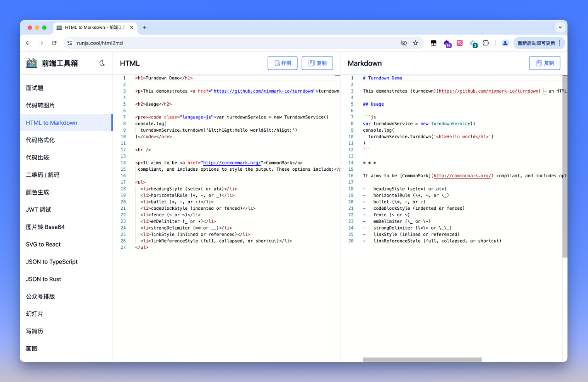Screen dimensions: 588x382
Task: Click the commonmark.org link in HTML code
Action: pyautogui.click(x=232, y=163)
